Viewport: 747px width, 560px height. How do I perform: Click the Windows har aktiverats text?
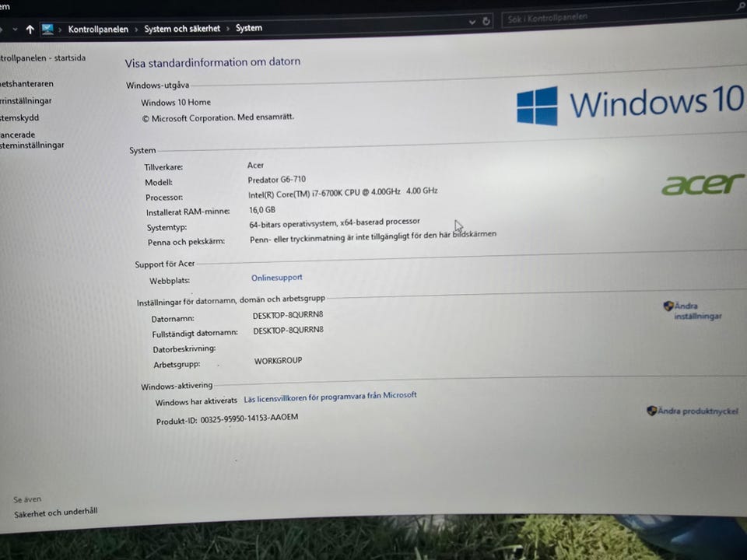pyautogui.click(x=196, y=401)
